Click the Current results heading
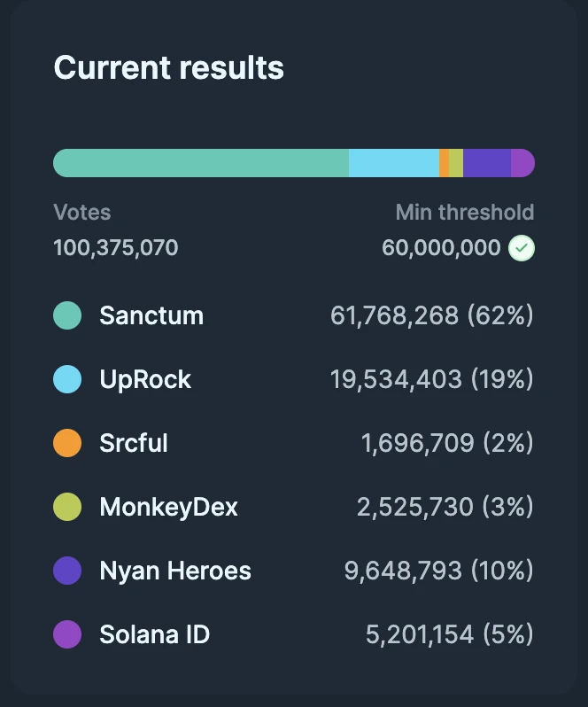The width and height of the screenshot is (588, 707). pos(168,68)
